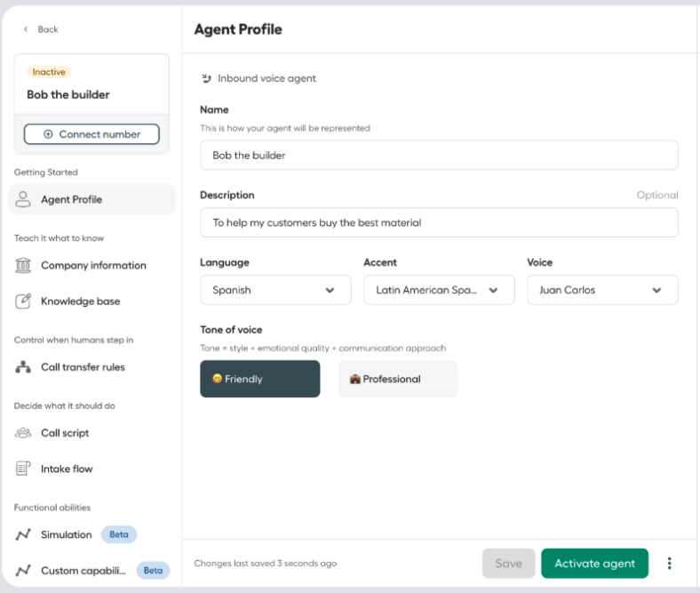Viewport: 700px width, 593px height.
Task: Open the Call script section
Action: point(92,433)
